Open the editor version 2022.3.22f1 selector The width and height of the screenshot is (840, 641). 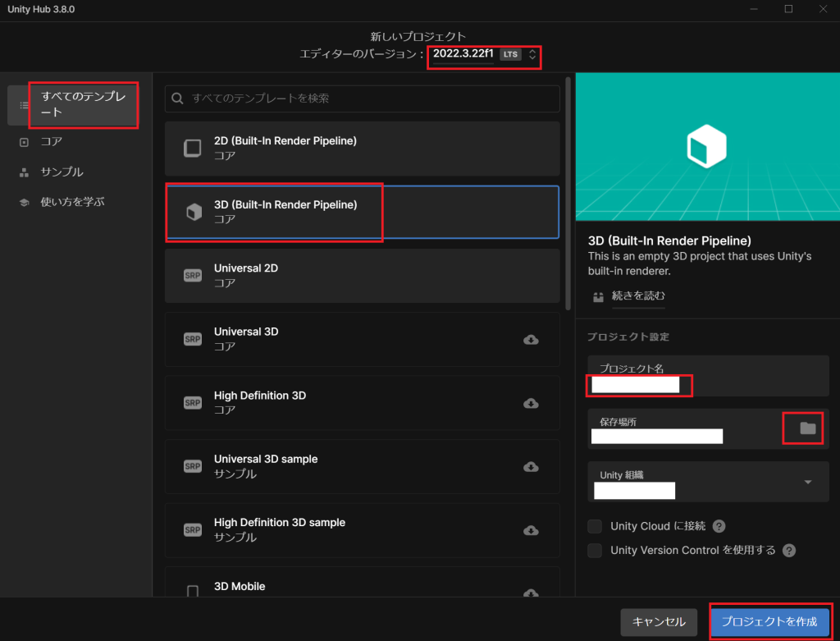point(484,54)
